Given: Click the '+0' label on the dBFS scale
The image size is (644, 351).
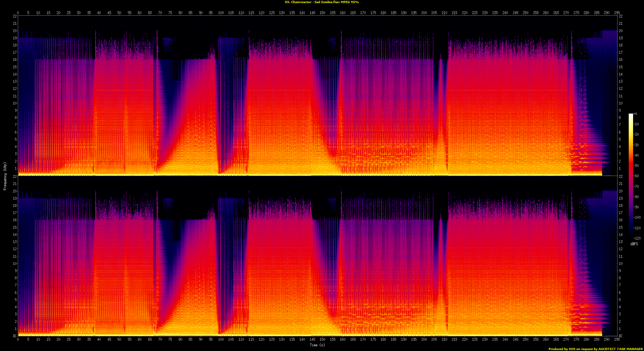Looking at the screenshot, I should 635,114.
